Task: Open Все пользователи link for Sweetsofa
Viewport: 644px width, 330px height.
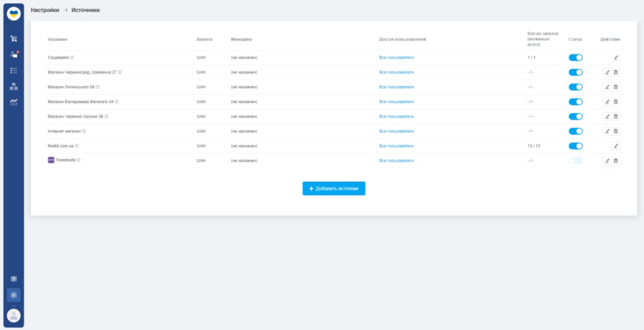Action: [x=396, y=160]
